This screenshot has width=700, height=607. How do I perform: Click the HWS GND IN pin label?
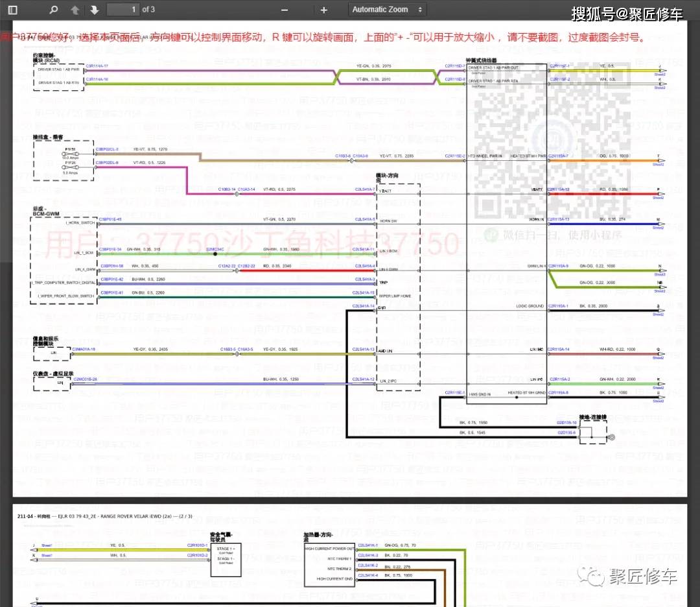(x=480, y=394)
